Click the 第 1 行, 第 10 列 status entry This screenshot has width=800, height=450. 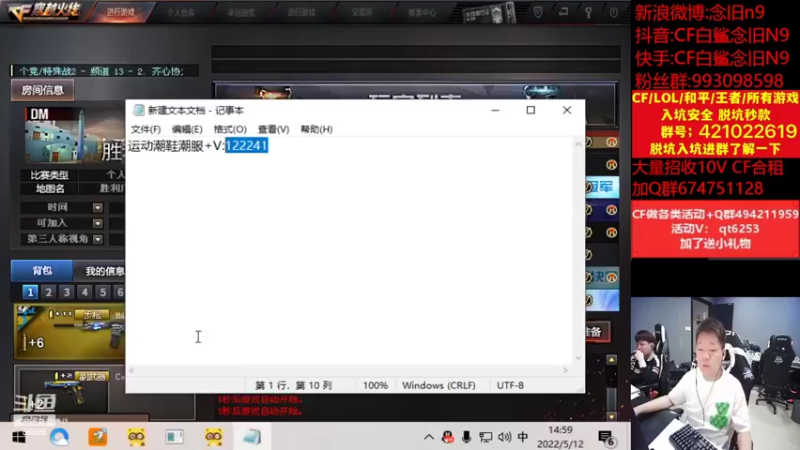tap(293, 385)
